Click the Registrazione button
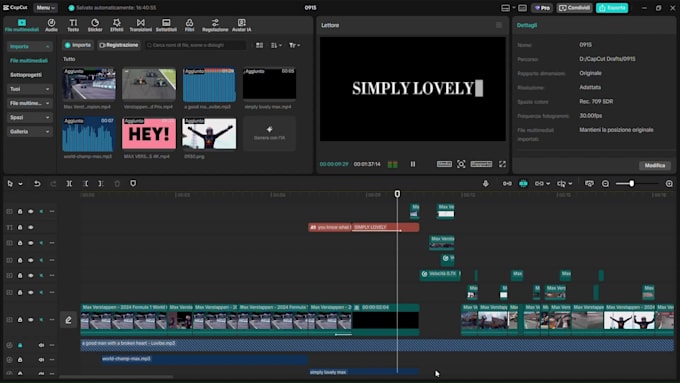680x383 pixels. point(119,45)
